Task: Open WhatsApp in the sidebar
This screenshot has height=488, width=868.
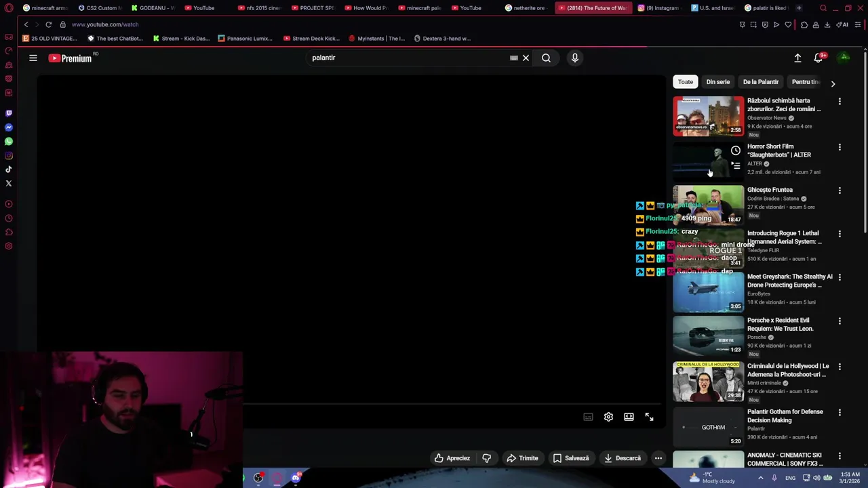Action: tap(9, 142)
